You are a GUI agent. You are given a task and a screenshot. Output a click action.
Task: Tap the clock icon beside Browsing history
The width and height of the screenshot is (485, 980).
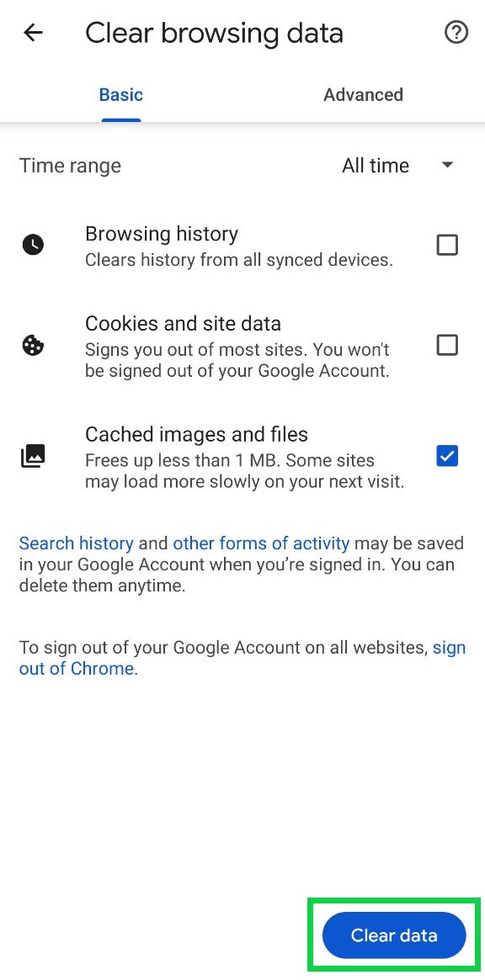(x=33, y=245)
